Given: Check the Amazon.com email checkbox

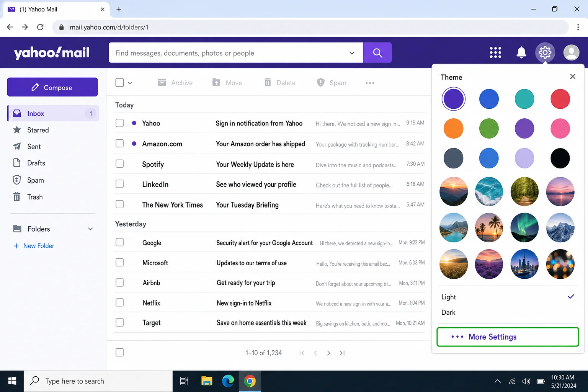Looking at the screenshot, I should click(120, 143).
